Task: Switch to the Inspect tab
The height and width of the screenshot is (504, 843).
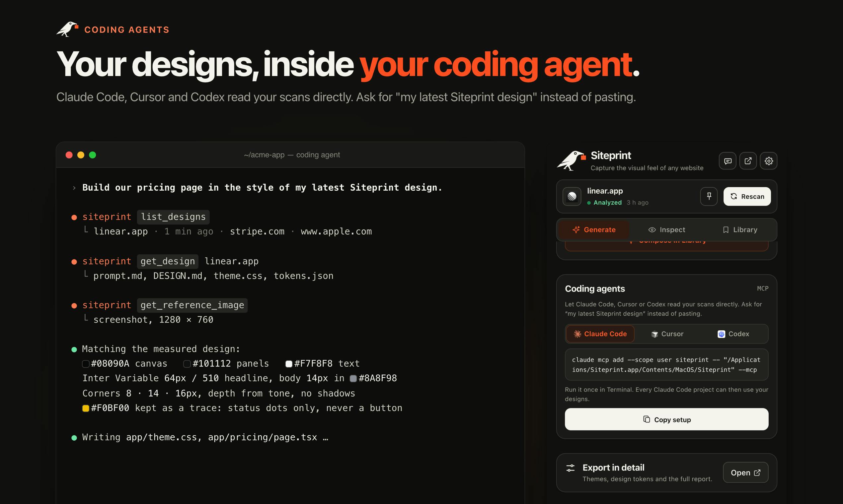Action: pos(666,230)
